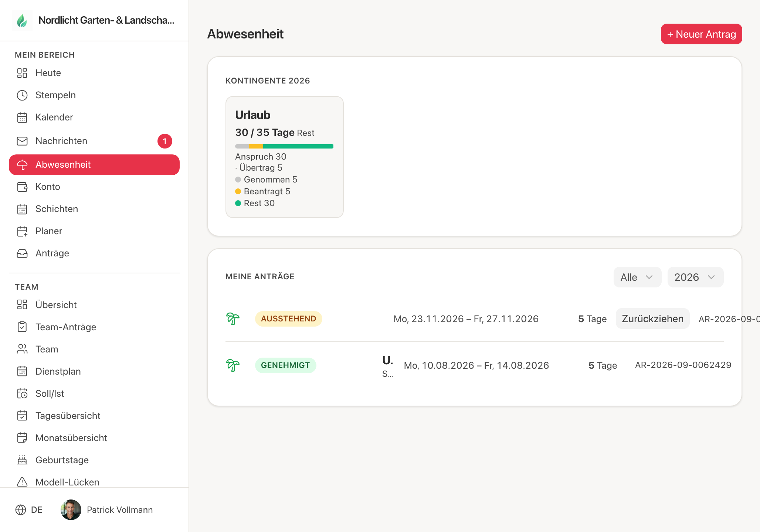
Task: Click request number AR-2026-09-0062429
Action: [683, 365]
